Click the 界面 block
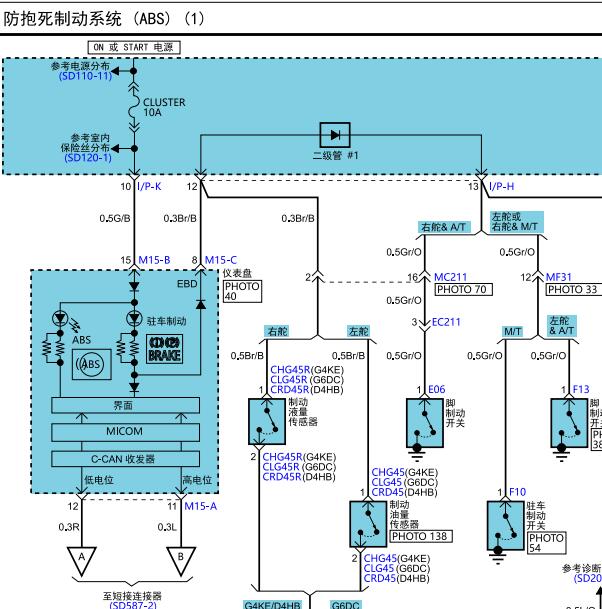602x609 pixels. [125, 405]
